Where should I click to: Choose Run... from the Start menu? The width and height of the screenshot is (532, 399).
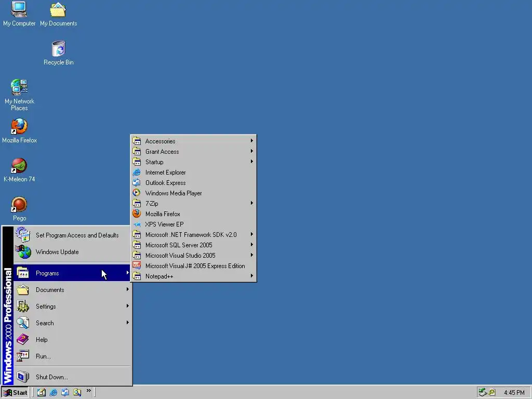point(72,356)
